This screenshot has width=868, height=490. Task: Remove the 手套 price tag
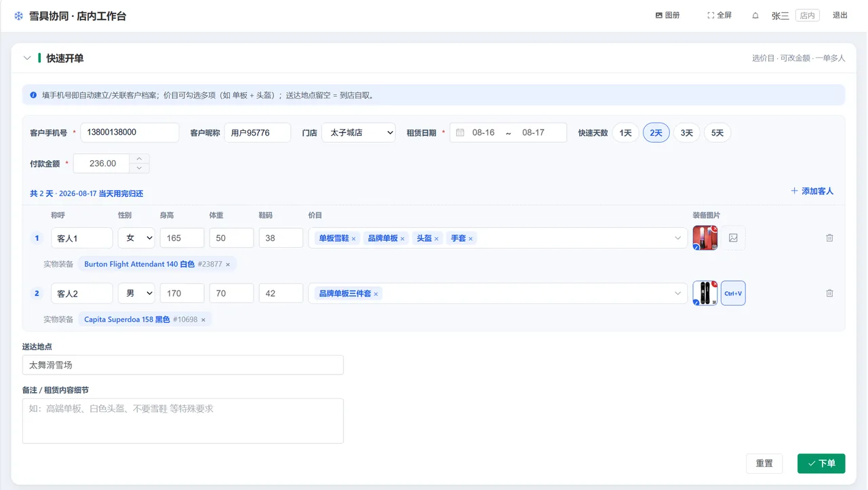(471, 239)
